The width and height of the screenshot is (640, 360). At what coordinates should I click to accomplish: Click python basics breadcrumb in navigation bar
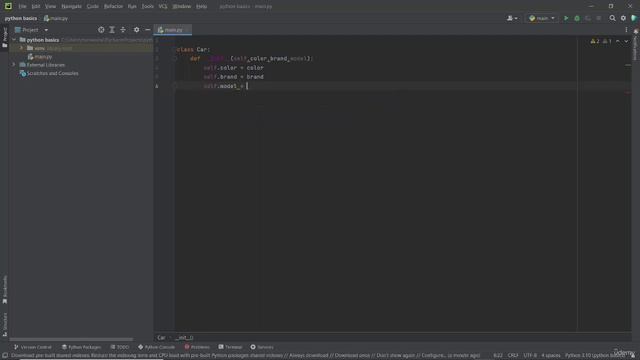pyautogui.click(x=21, y=18)
